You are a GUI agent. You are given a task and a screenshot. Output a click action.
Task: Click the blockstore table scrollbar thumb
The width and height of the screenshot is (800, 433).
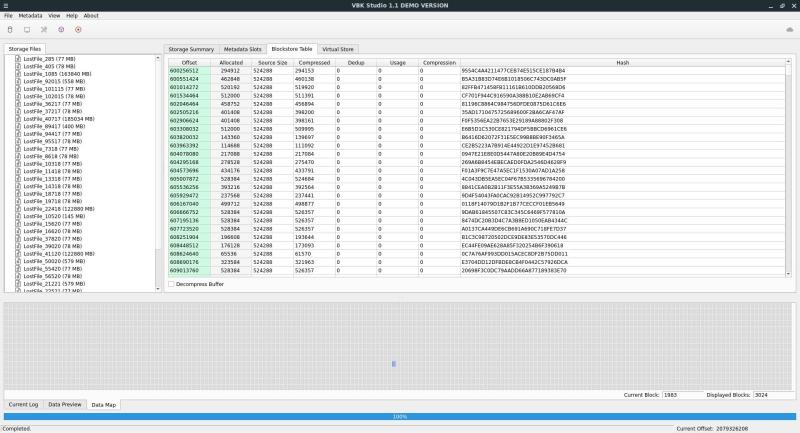click(788, 70)
